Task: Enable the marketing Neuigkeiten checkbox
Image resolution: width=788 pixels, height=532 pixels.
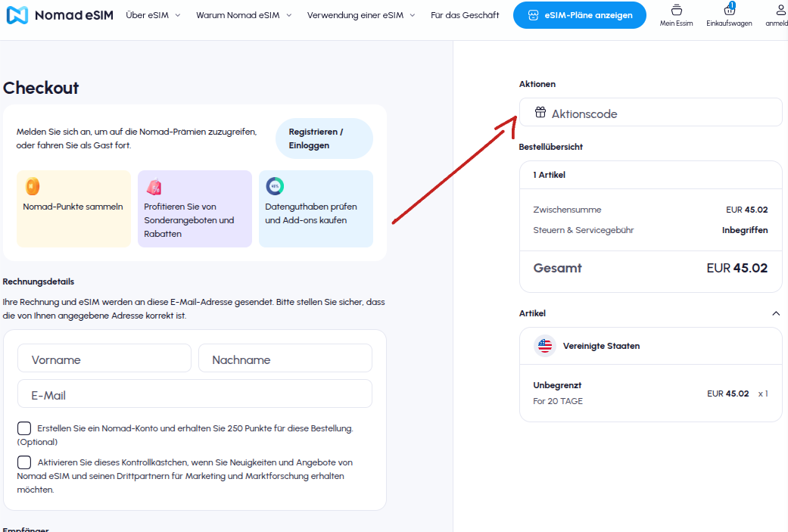Action: tap(24, 462)
